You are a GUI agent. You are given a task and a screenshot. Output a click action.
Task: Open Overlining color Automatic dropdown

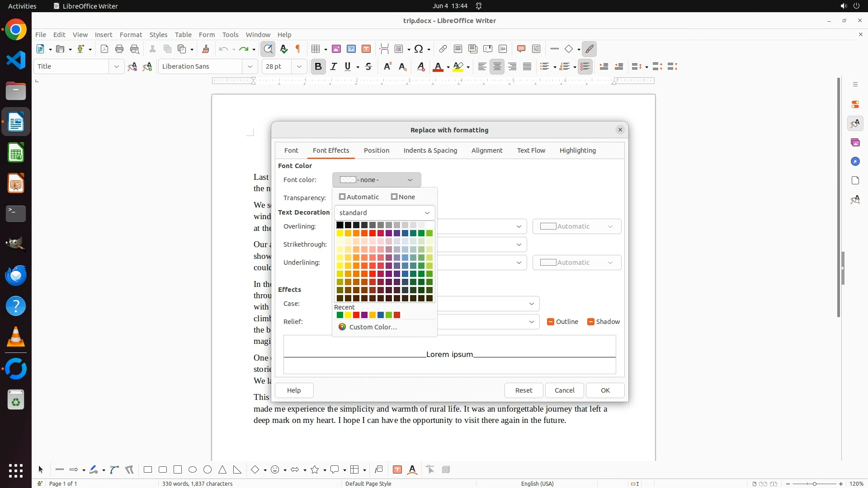point(576,226)
